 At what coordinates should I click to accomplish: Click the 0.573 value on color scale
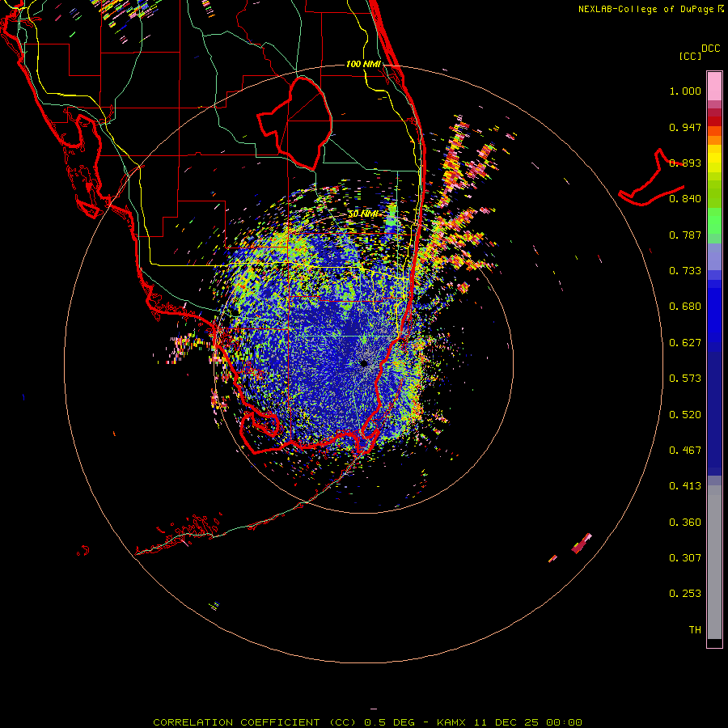pos(685,379)
